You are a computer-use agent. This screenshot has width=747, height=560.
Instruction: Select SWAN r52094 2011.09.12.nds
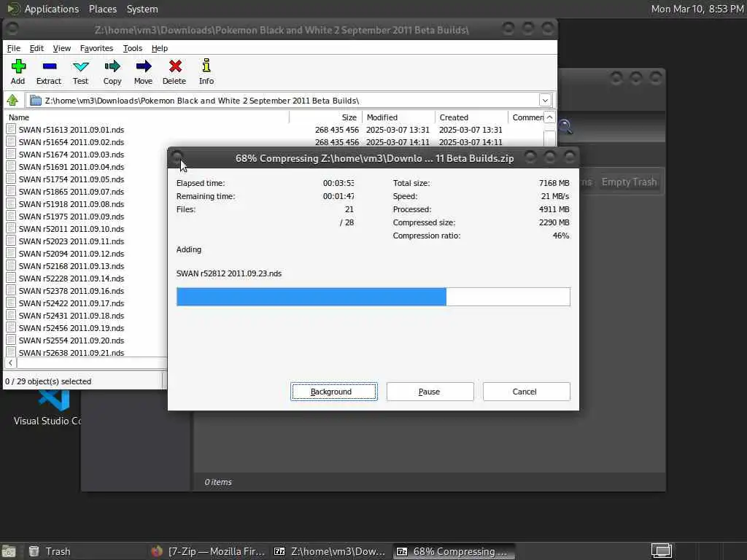coord(71,253)
